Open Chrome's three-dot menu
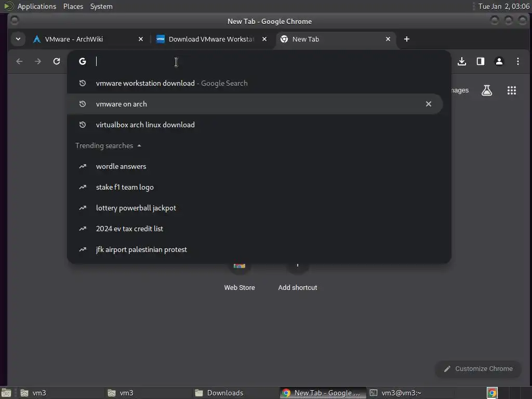Image resolution: width=532 pixels, height=399 pixels. pos(518,61)
